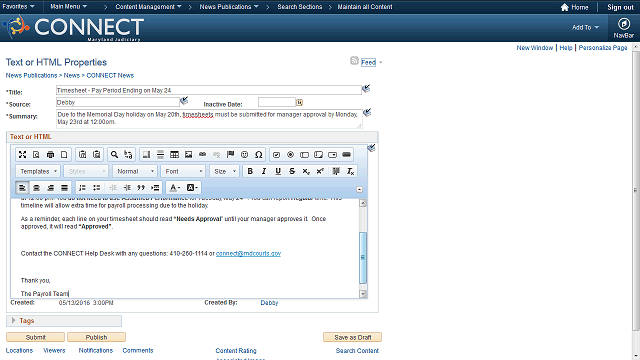Insert a bulleted list
The height and width of the screenshot is (360, 640).
tap(96, 188)
